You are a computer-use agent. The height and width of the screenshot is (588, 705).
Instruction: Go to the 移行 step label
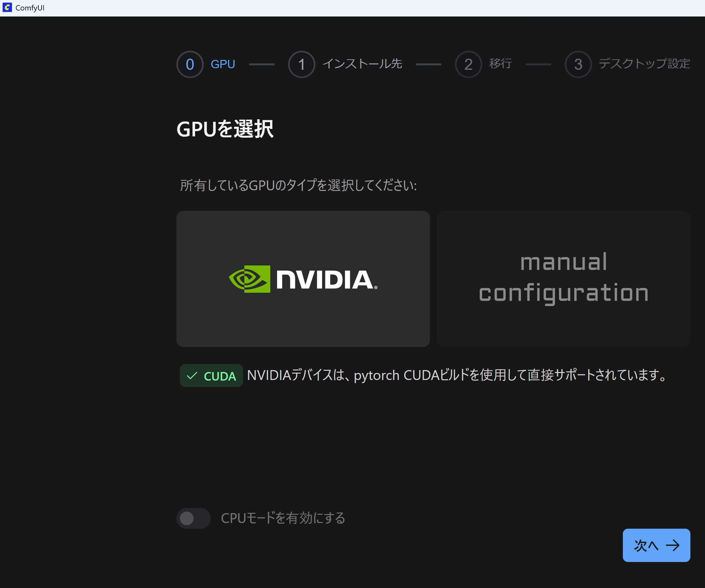(x=500, y=64)
